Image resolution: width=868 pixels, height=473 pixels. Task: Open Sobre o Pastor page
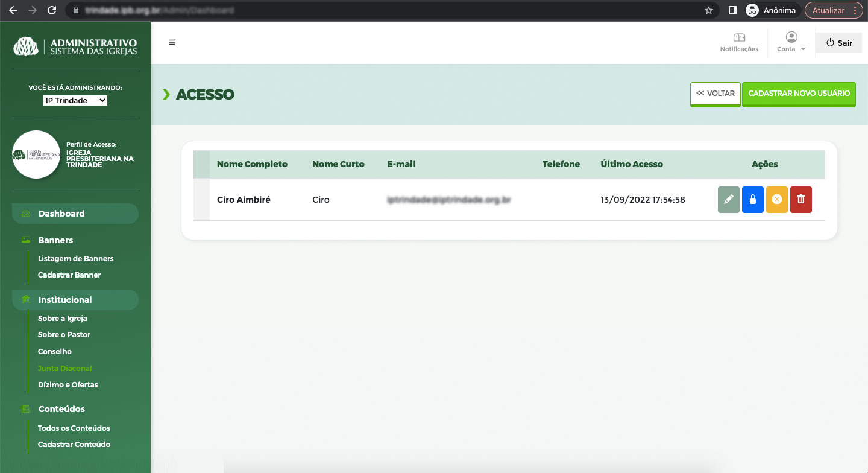tap(64, 334)
